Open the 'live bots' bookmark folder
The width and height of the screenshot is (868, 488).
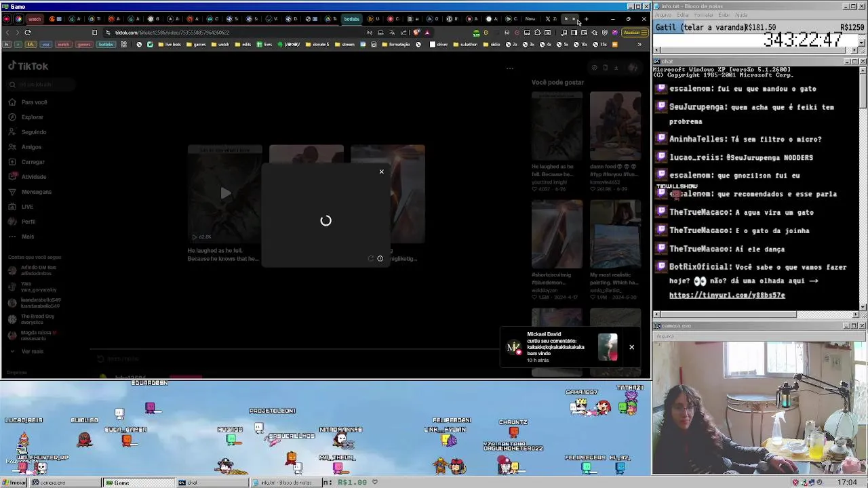point(169,45)
